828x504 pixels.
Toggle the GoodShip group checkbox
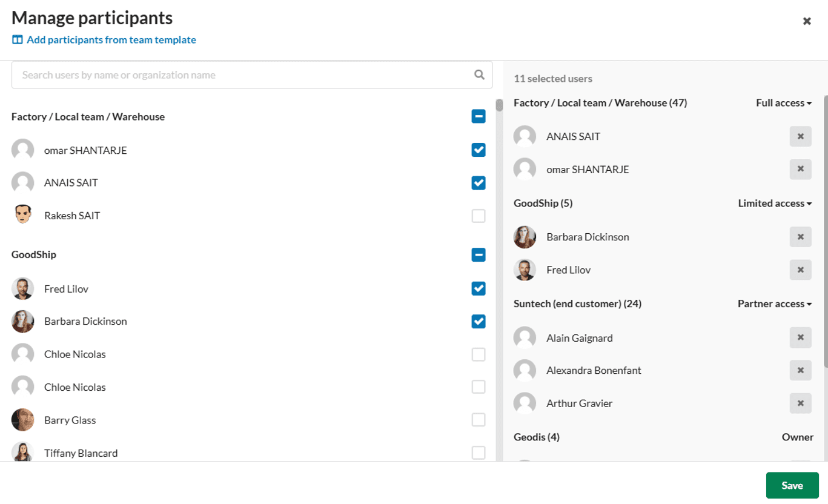click(479, 255)
